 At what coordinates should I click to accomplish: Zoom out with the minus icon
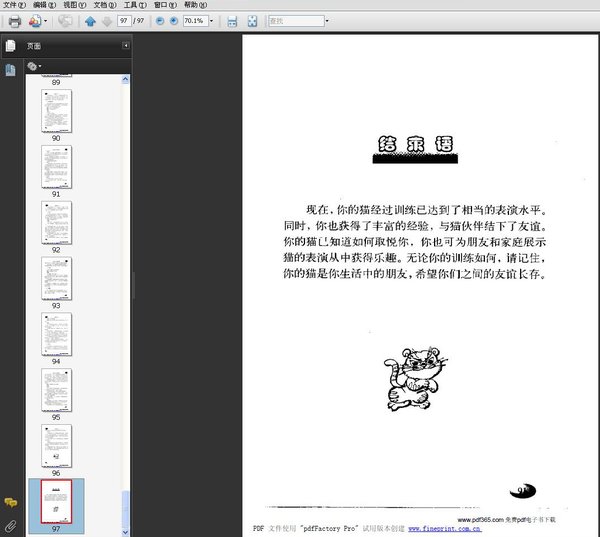[160, 21]
